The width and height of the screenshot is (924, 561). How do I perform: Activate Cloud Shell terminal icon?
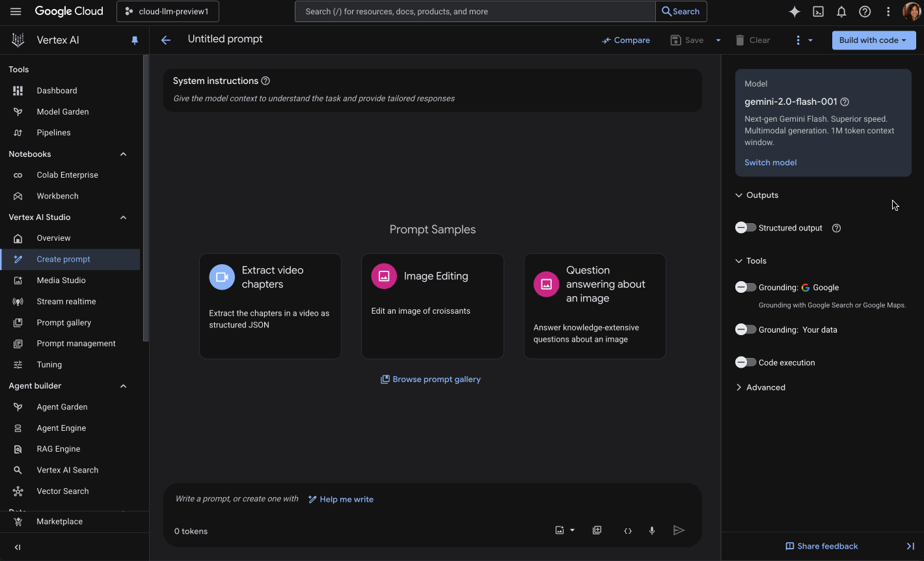(818, 12)
